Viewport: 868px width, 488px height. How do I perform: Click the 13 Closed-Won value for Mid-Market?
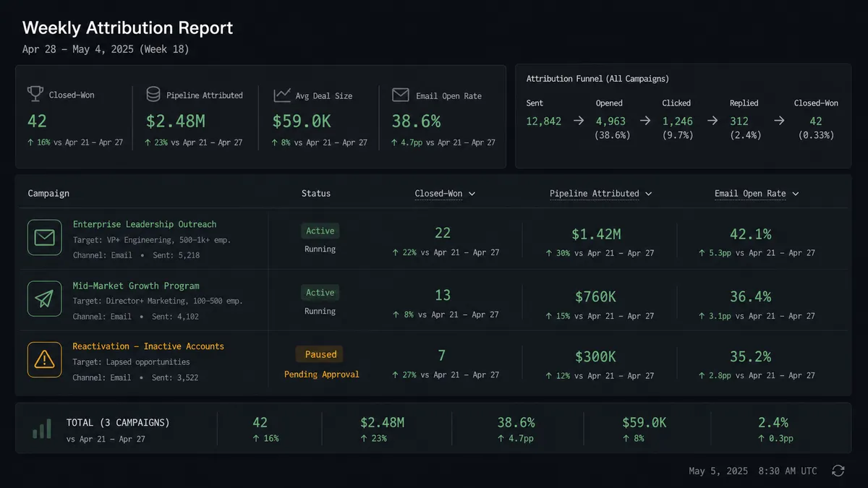(443, 295)
